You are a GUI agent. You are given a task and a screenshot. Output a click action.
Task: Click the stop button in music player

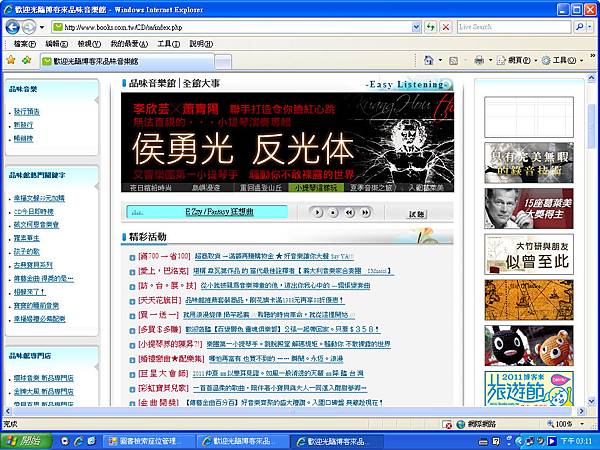point(333,212)
